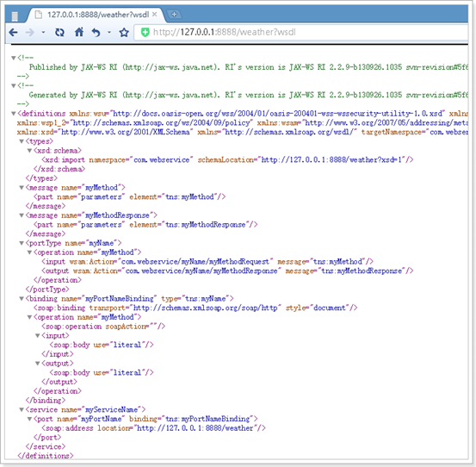Screen dimensions: 476x467
Task: Collapse the port myPortName element
Action: click(29, 419)
